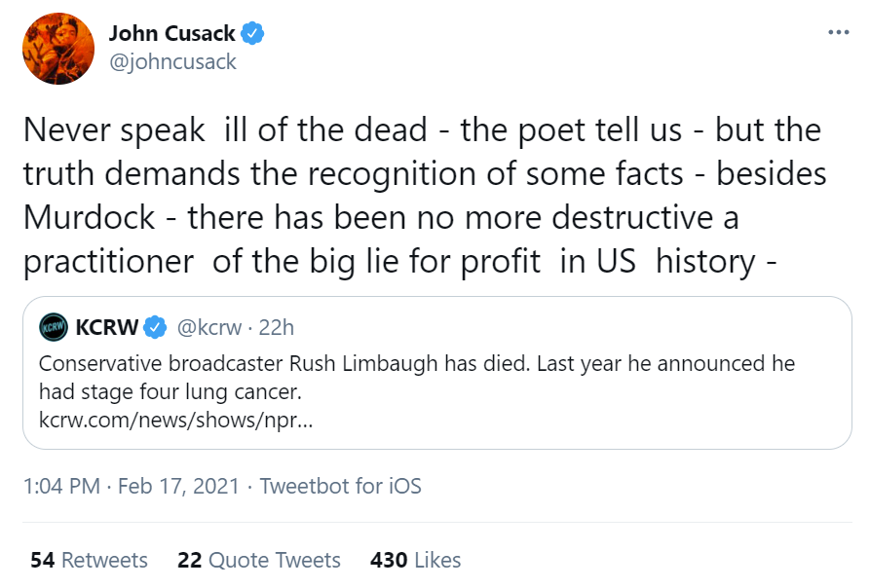The image size is (870, 588).
Task: Open the kcrw.com news link
Action: click(176, 420)
